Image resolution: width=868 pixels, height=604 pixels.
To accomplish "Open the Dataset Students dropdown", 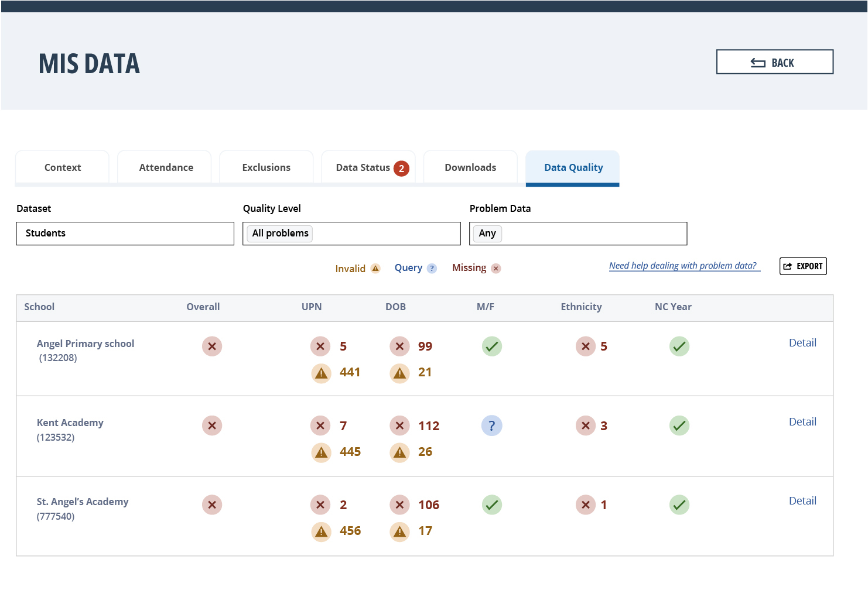I will (125, 234).
